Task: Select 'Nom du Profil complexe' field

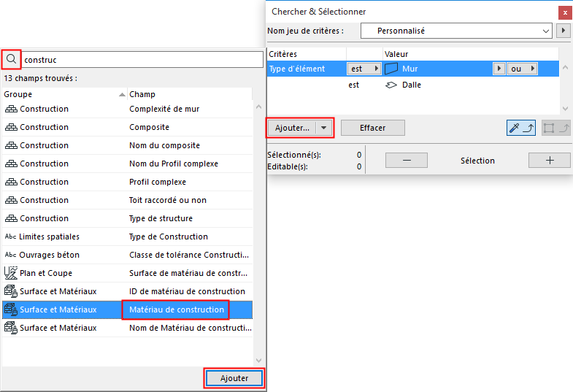Action: pos(127,164)
